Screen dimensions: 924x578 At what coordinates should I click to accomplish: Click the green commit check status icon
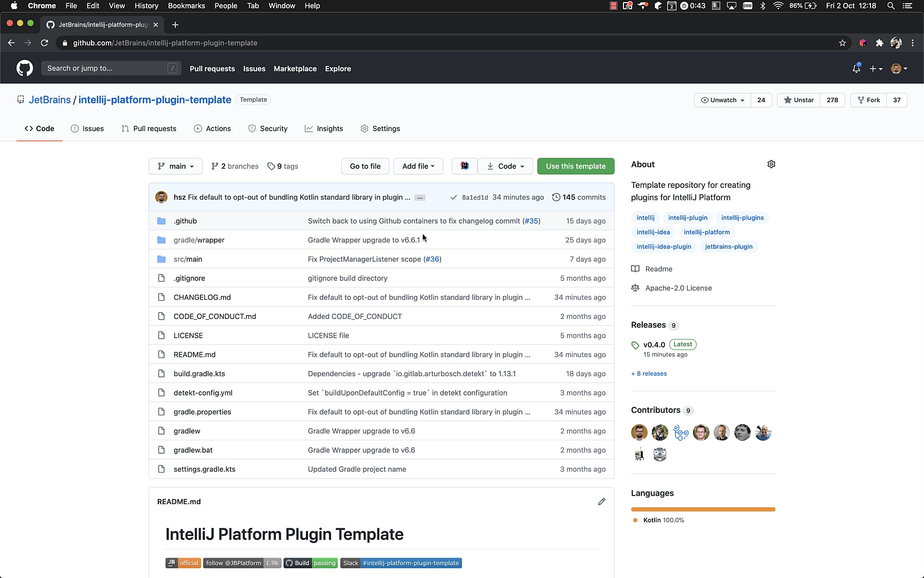[x=453, y=197]
